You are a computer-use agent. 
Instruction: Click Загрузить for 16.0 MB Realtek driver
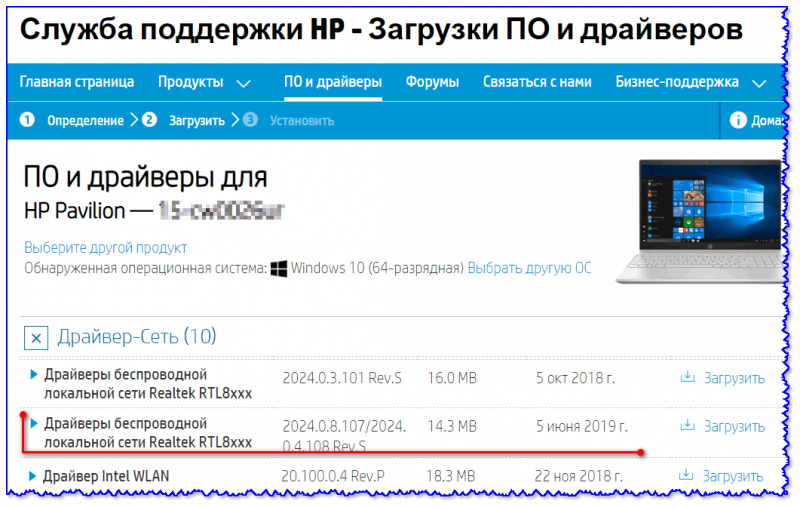[x=734, y=378]
